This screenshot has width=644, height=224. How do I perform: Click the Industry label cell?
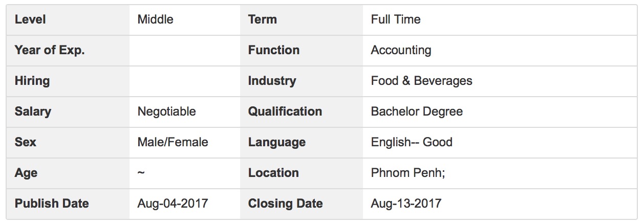[x=301, y=81]
